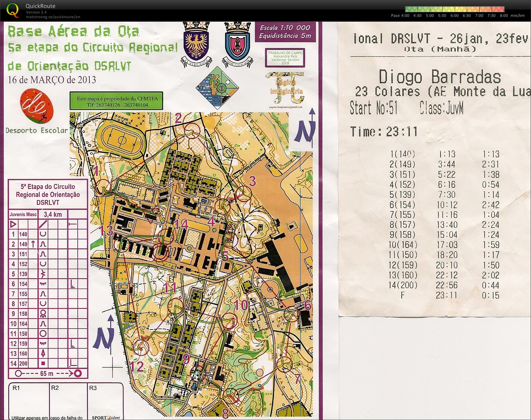The height and width of the screenshot is (420, 531).
Task: Click the split row '10(164)' on the receipt
Action: 444,245
